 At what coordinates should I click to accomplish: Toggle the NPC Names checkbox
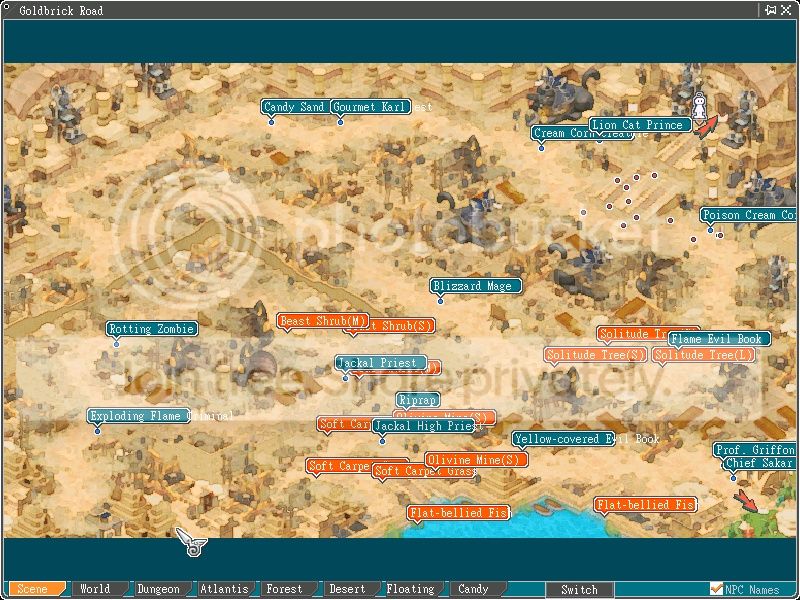[716, 588]
